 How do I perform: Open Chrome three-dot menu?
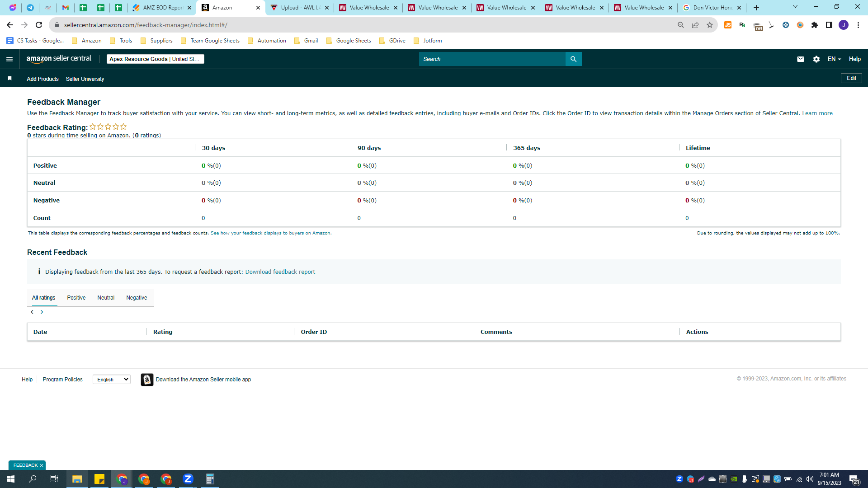[x=858, y=25]
